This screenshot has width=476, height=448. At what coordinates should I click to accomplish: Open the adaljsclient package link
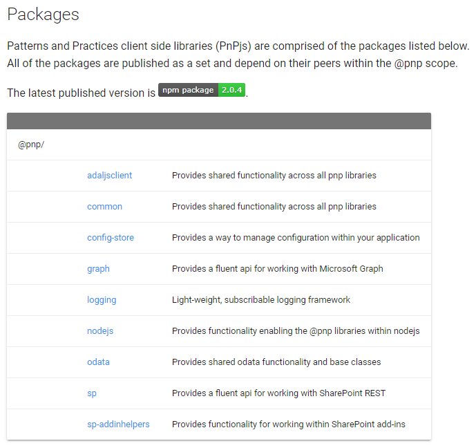coord(109,176)
